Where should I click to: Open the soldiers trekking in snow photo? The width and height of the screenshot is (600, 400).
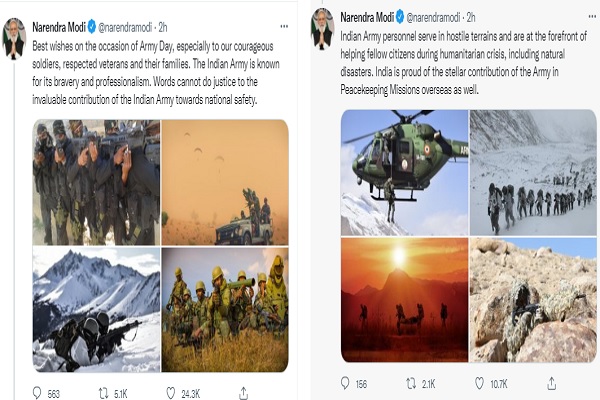[534, 172]
